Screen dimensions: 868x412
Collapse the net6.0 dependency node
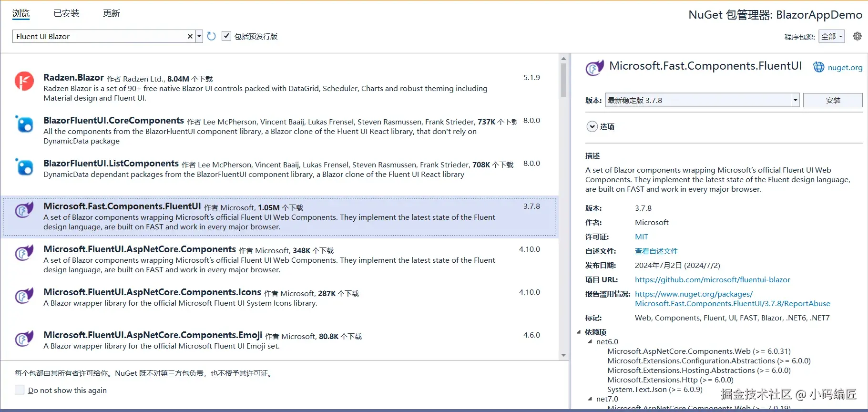(590, 341)
